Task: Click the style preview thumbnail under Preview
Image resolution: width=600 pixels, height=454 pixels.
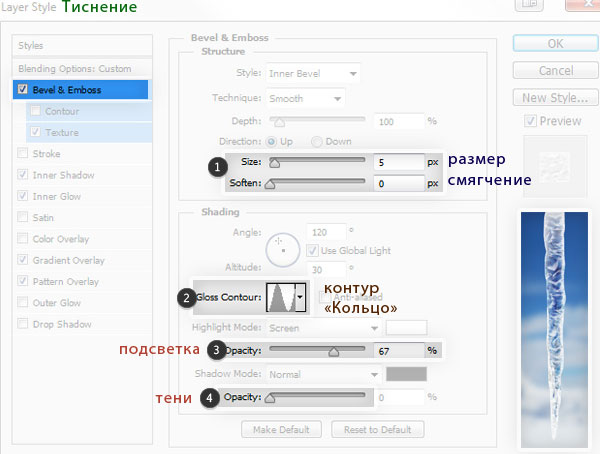Action: click(555, 166)
